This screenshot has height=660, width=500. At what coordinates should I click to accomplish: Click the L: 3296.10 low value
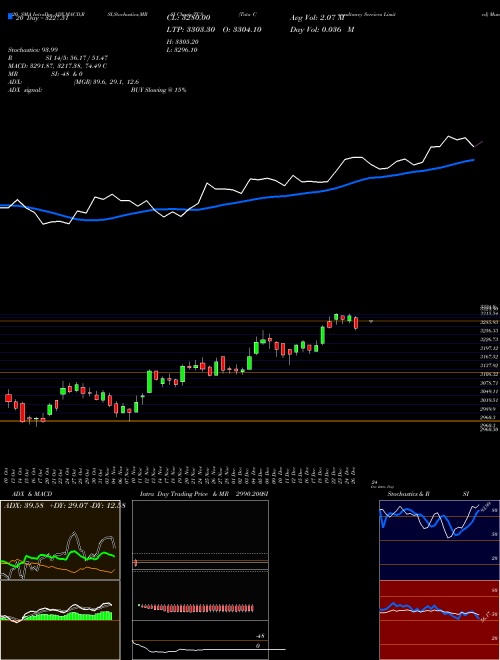point(182,50)
